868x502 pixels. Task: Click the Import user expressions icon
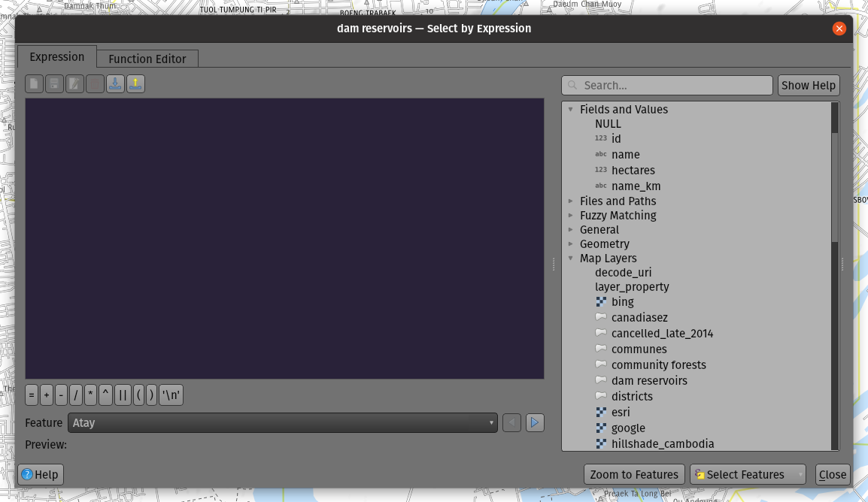point(115,84)
